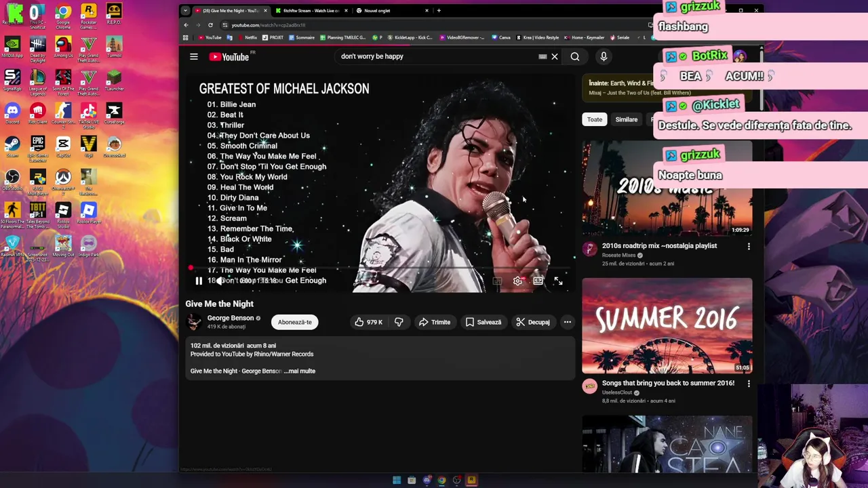Like the video with the 979 K thumbs-up
Viewport: 868px width, 488px height.
(368, 322)
